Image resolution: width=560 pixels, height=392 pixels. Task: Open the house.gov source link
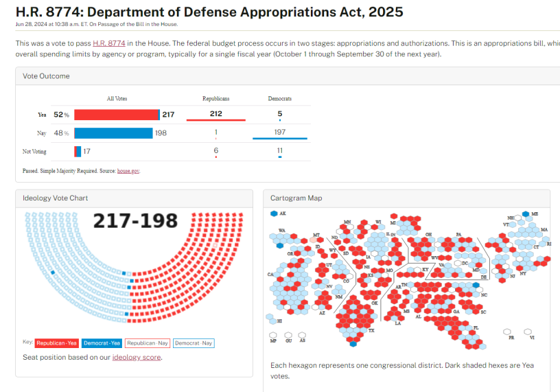[128, 171]
